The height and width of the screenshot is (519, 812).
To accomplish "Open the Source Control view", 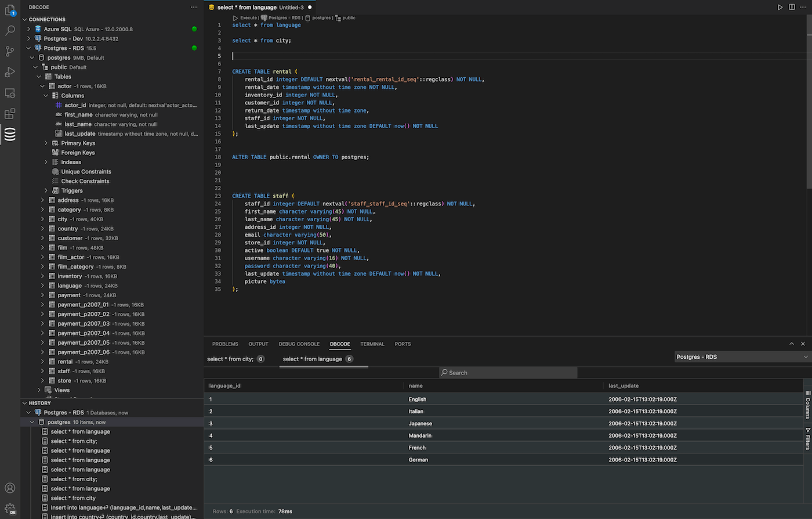I will (x=10, y=52).
